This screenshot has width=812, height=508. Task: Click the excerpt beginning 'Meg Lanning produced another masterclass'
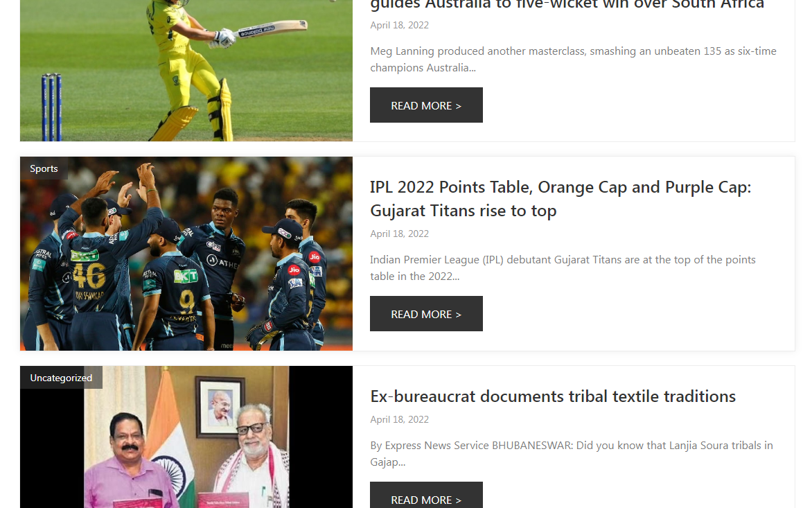[573, 59]
